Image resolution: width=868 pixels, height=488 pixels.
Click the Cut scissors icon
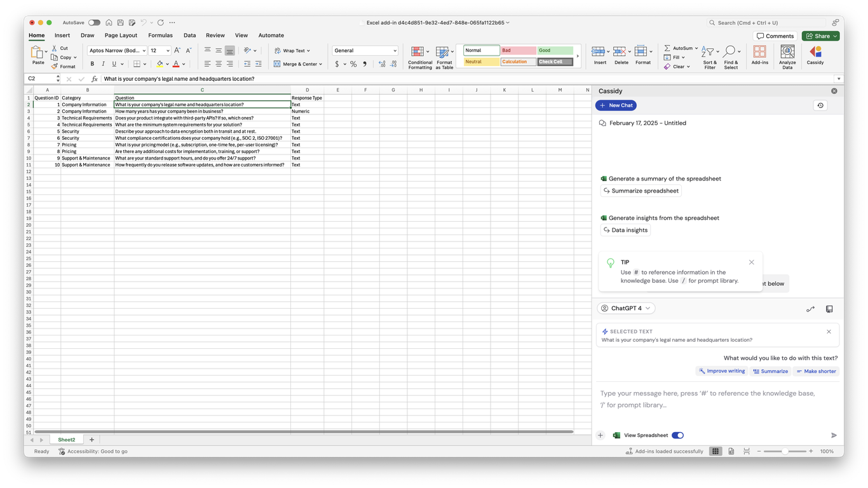pyautogui.click(x=55, y=48)
